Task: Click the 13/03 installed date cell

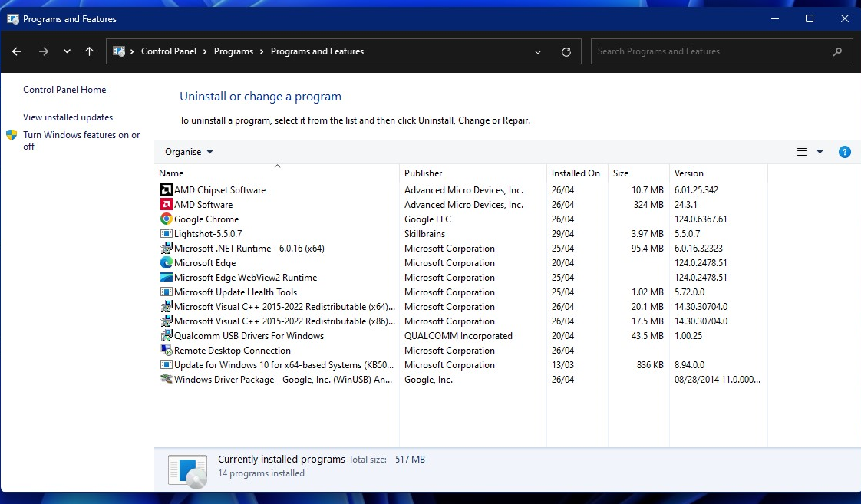Action: pyautogui.click(x=562, y=364)
